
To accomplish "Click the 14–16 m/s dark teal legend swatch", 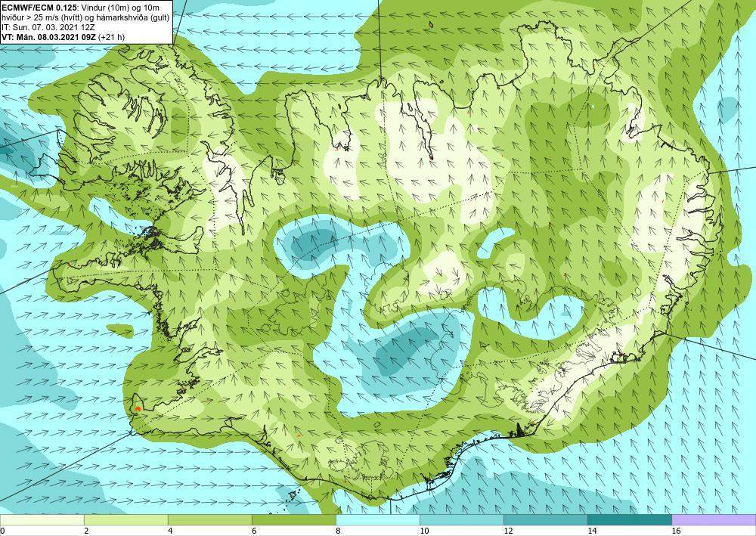I will [x=630, y=520].
